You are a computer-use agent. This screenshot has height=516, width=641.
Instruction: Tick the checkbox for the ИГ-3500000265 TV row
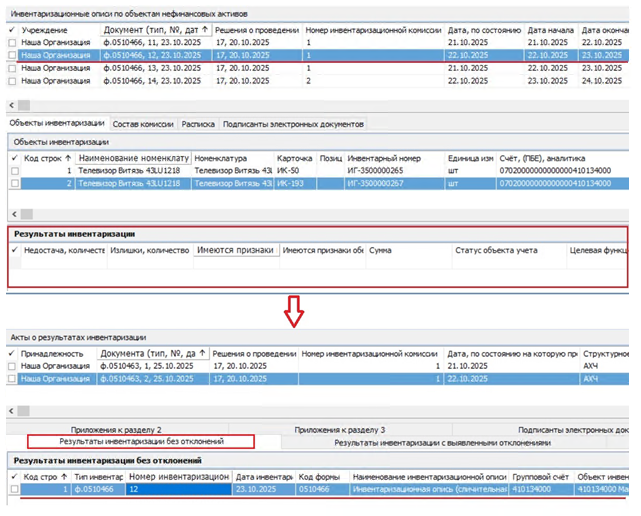[x=14, y=171]
